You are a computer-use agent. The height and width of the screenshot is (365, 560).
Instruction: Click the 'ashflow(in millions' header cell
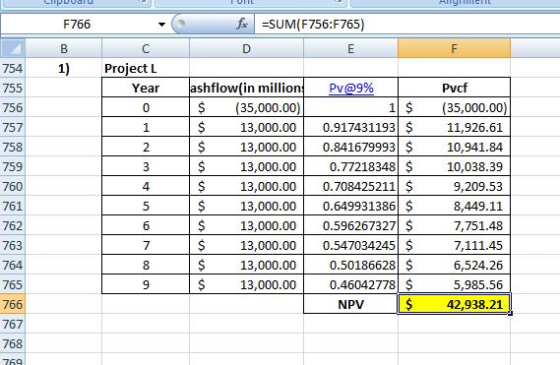(x=246, y=88)
